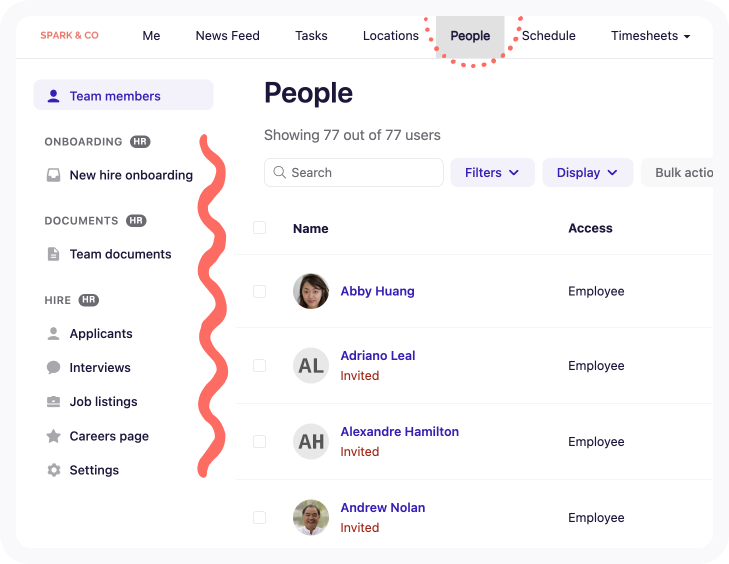The image size is (729, 564).
Task: Click Employee access for Alexandre Hamilton
Action: coord(596,442)
